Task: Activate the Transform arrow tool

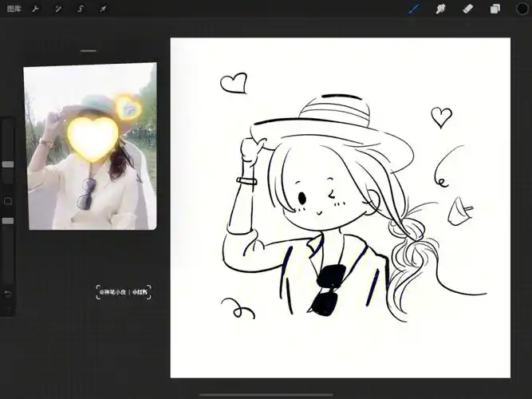Action: coord(103,9)
